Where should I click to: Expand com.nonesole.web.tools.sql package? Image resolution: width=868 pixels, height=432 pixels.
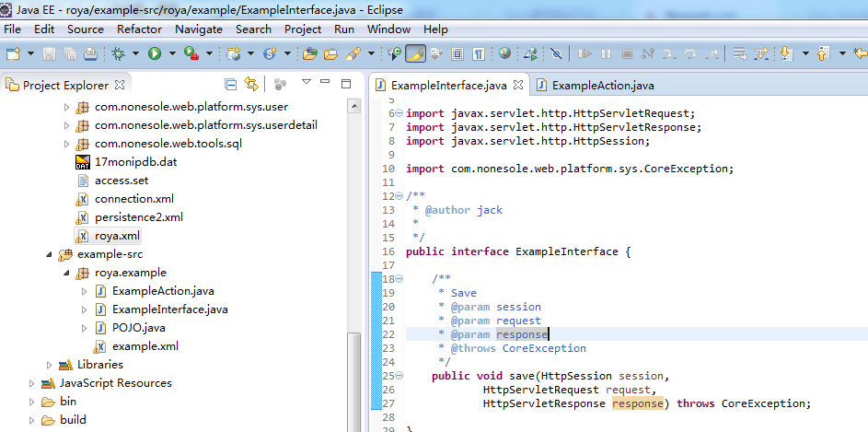(x=67, y=144)
